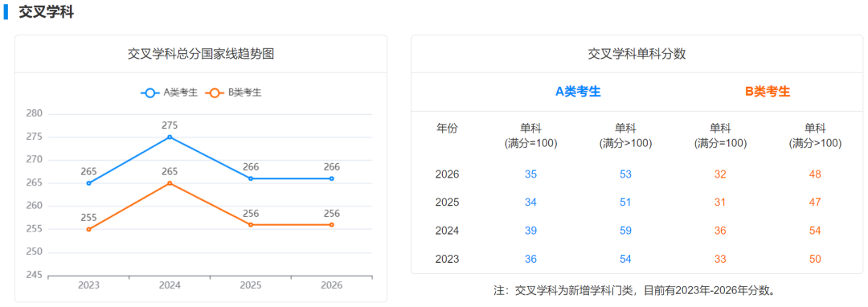Click the 2025 label on the chart x-axis
This screenshot has width=868, height=307.
251,285
